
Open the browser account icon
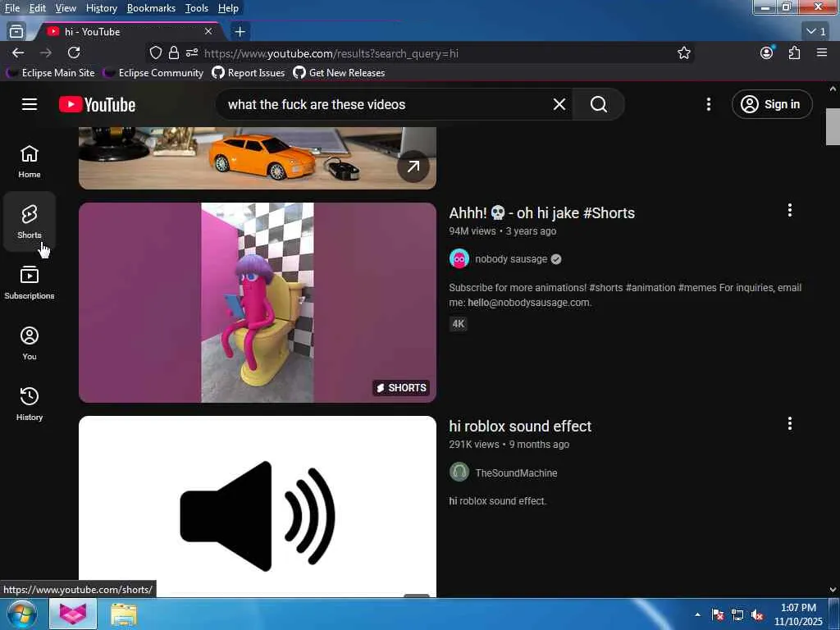767,52
